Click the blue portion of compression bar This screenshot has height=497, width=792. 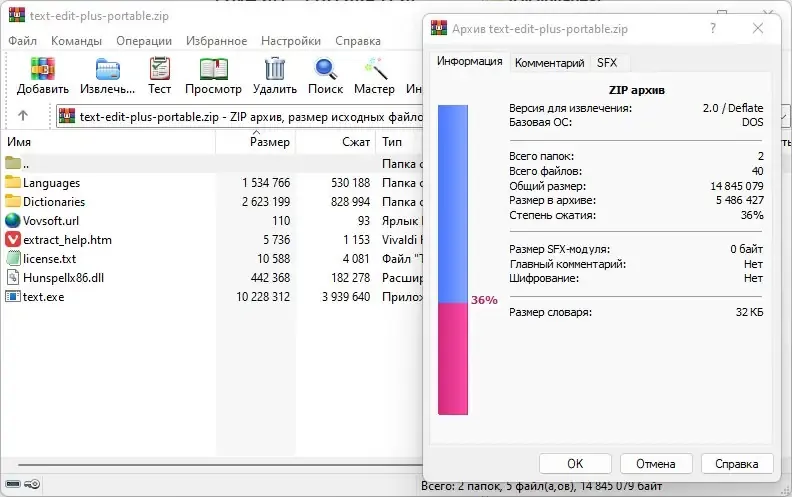coord(453,204)
